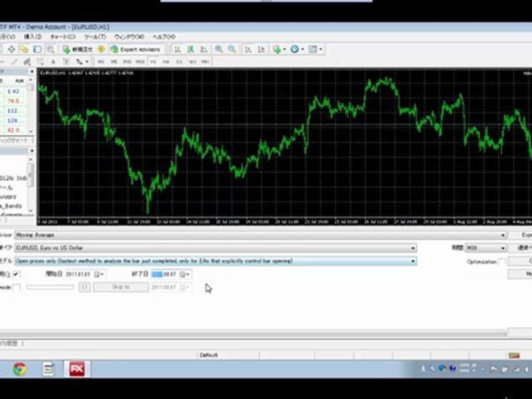Screen dimensions: 532x399
Task: Expand the templates dropdown arrow
Action: click(321, 49)
